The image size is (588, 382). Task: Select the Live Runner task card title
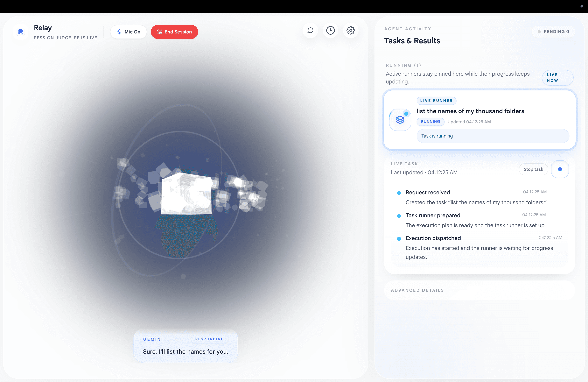470,111
